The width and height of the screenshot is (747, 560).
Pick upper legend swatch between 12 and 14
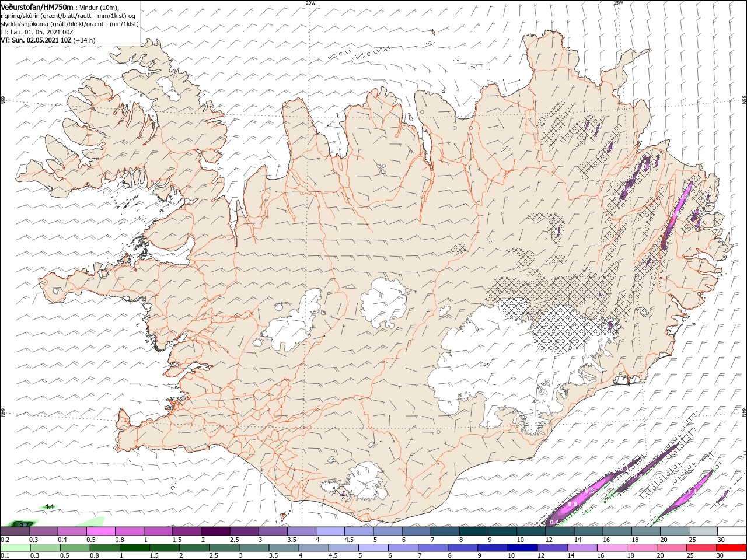(560, 531)
